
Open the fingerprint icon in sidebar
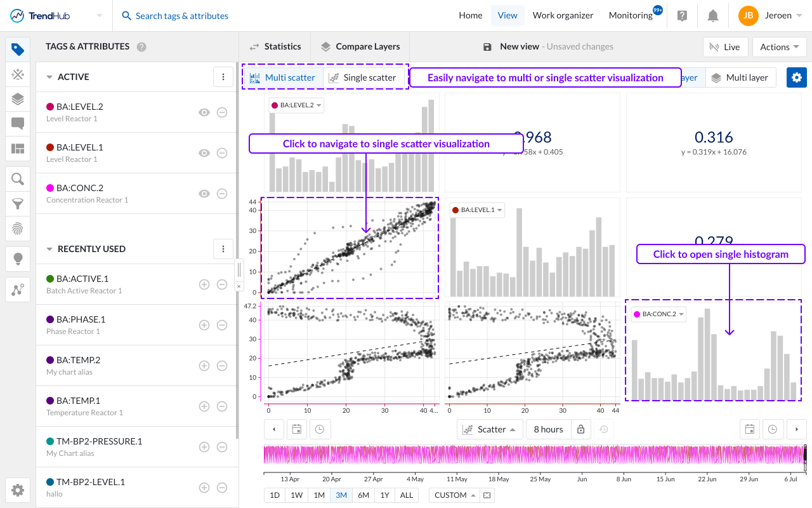click(18, 229)
